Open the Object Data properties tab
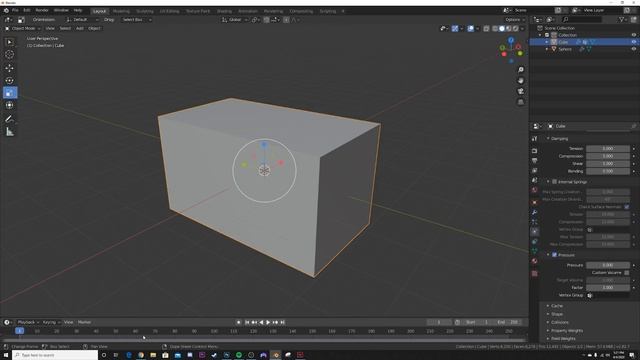Image resolution: width=640 pixels, height=360 pixels. [x=535, y=251]
